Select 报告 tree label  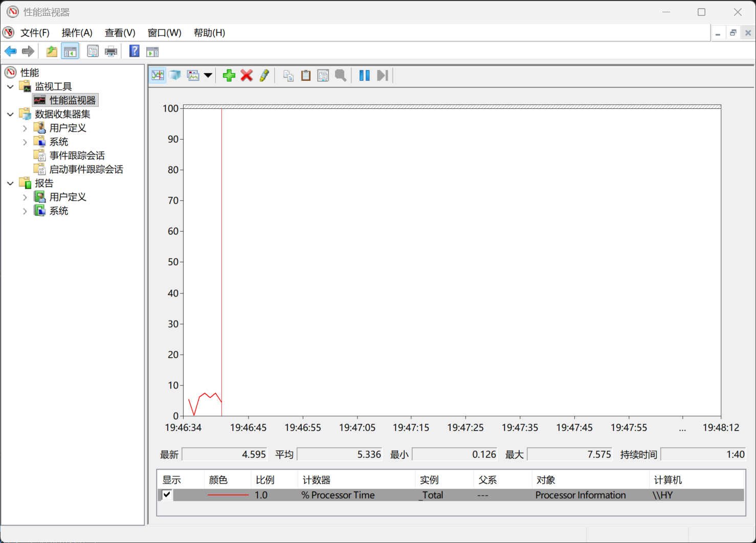[44, 183]
